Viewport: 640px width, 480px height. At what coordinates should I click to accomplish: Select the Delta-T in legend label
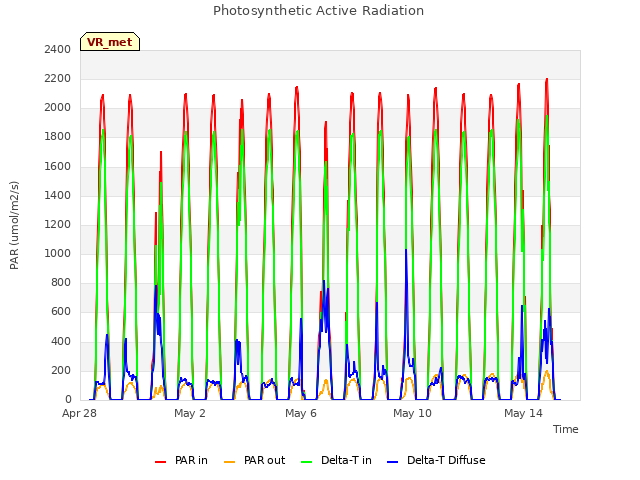346,460
